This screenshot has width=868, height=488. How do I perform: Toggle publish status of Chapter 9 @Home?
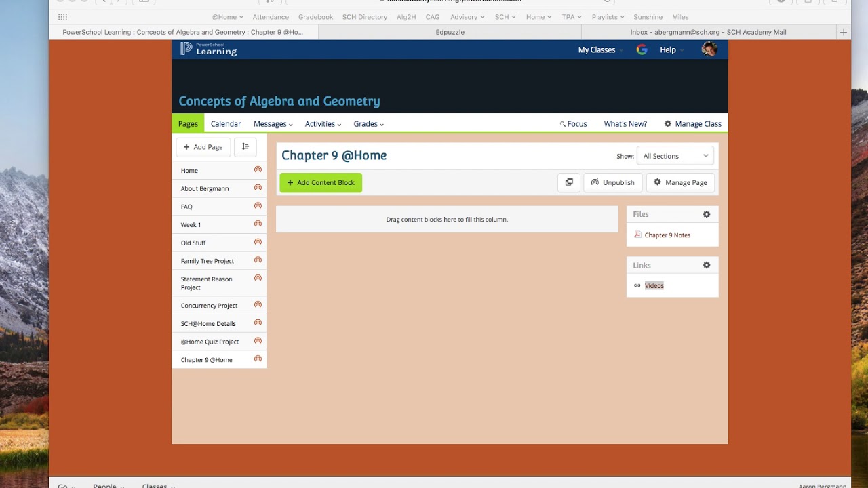click(258, 359)
